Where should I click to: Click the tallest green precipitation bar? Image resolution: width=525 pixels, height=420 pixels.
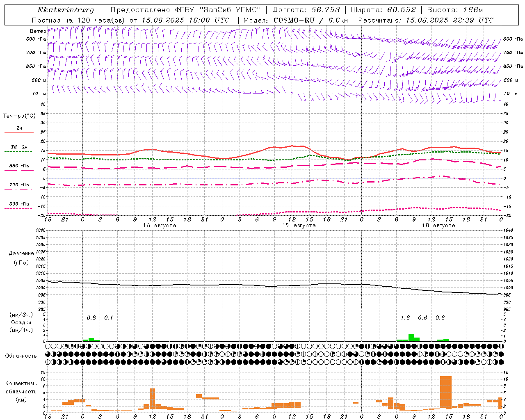pos(411,338)
